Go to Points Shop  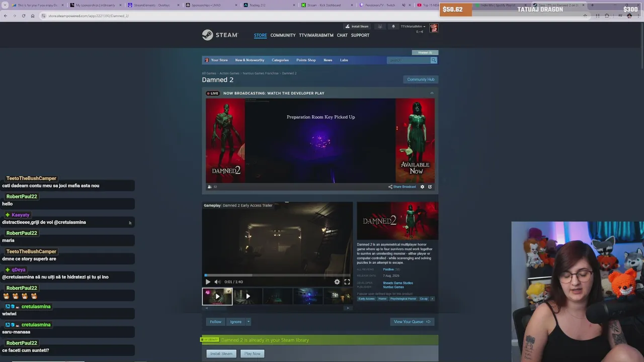(306, 60)
